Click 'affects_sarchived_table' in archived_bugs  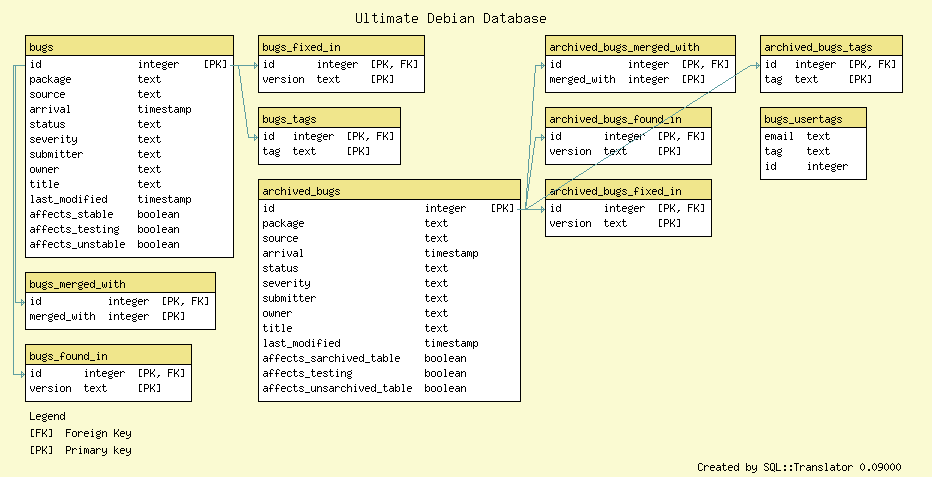click(331, 358)
